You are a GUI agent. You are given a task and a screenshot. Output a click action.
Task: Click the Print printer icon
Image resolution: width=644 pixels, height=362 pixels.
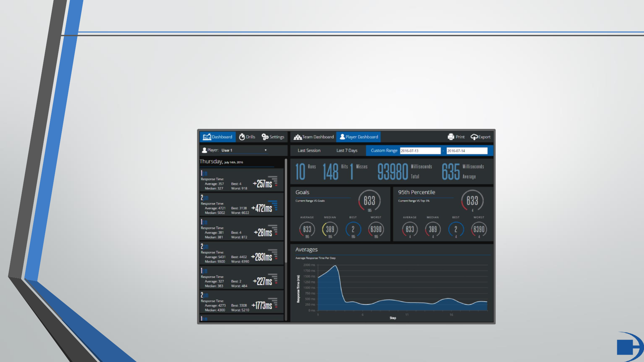pyautogui.click(x=451, y=137)
